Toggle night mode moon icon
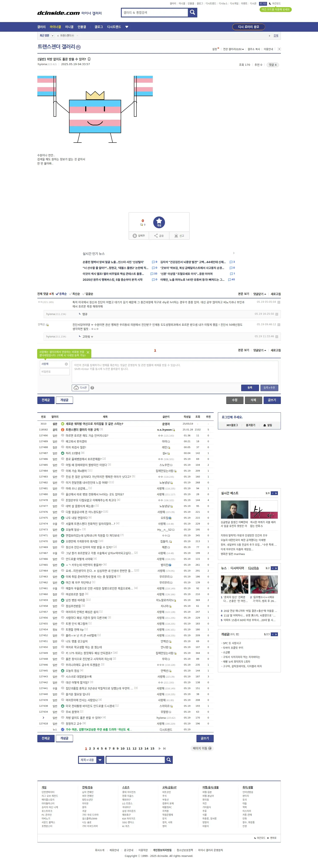The image size is (318, 868). point(270,4)
